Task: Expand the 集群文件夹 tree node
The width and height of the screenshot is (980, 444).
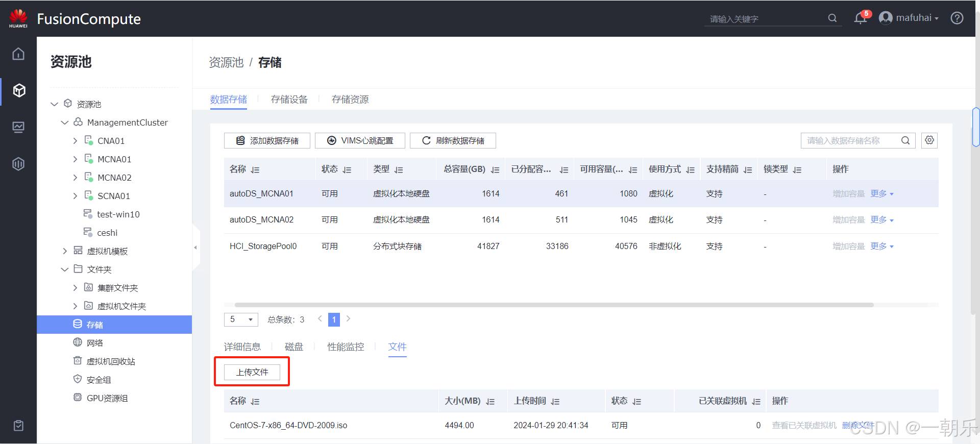Action: [75, 288]
